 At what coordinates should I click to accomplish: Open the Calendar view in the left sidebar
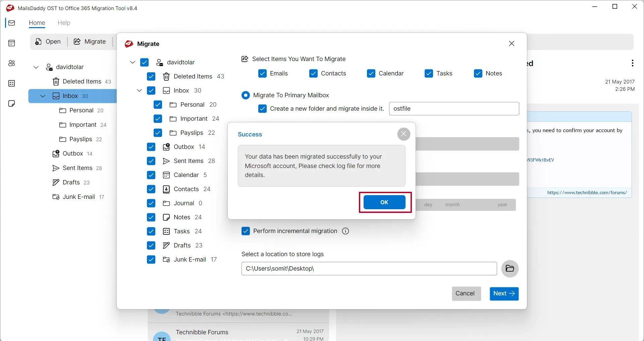[x=12, y=43]
